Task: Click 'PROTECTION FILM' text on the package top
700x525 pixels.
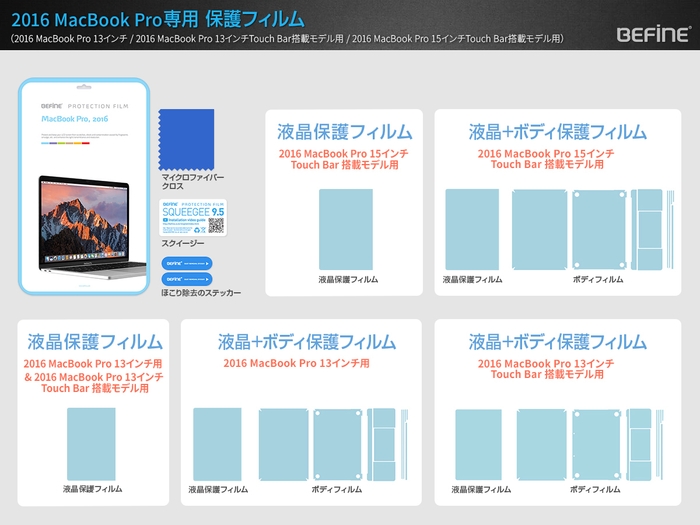Action: [x=98, y=106]
